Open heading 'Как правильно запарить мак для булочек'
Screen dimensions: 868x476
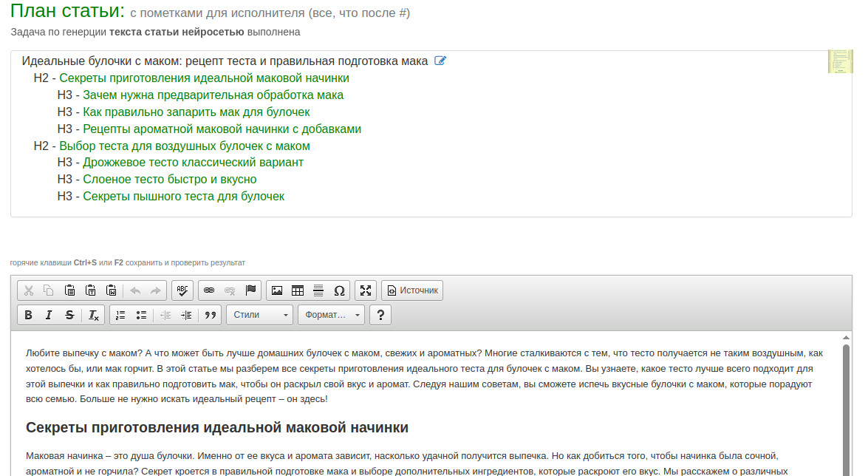click(x=196, y=112)
